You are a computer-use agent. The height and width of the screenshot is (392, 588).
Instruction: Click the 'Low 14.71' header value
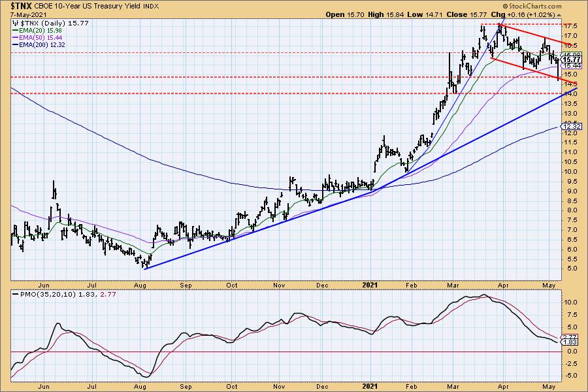point(425,14)
